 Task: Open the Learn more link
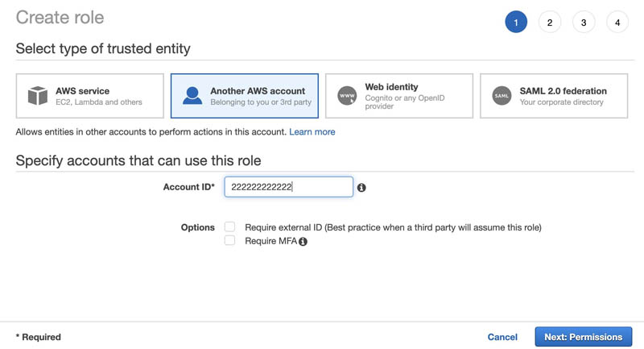point(312,132)
